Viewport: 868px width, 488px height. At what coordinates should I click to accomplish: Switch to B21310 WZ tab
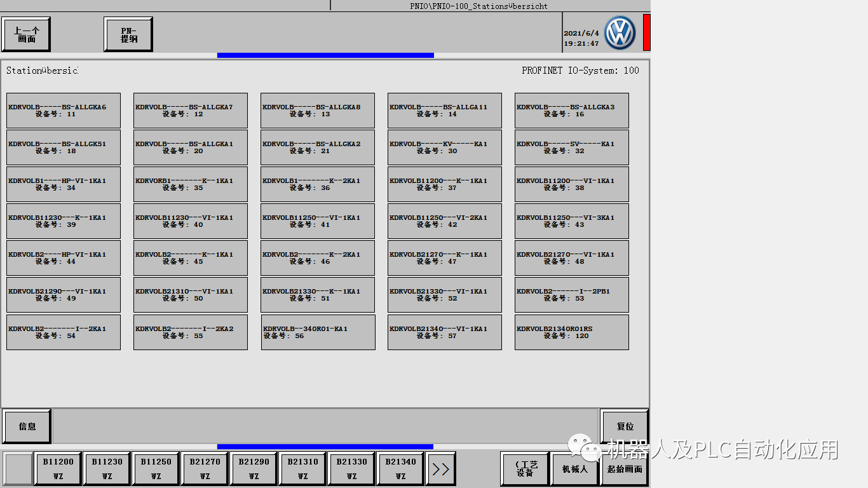[302, 469]
